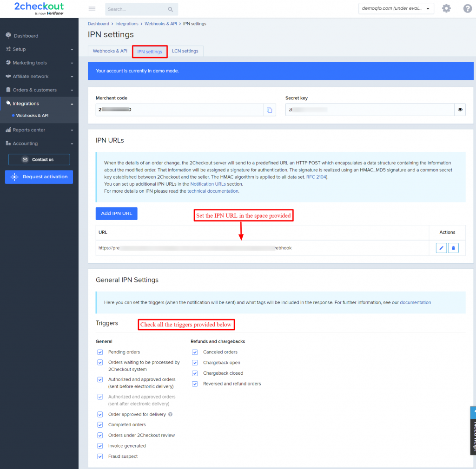Screen dimensions: 476x469
Task: Click Integrations in the breadcrumb
Action: 126,24
